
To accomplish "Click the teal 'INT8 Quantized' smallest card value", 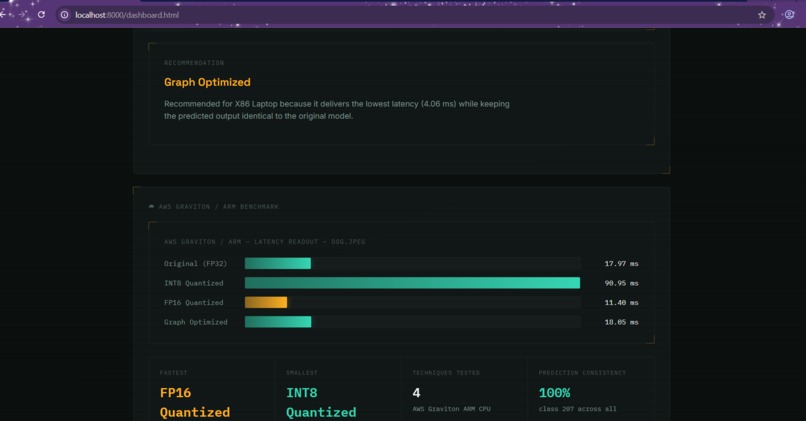I will click(321, 403).
